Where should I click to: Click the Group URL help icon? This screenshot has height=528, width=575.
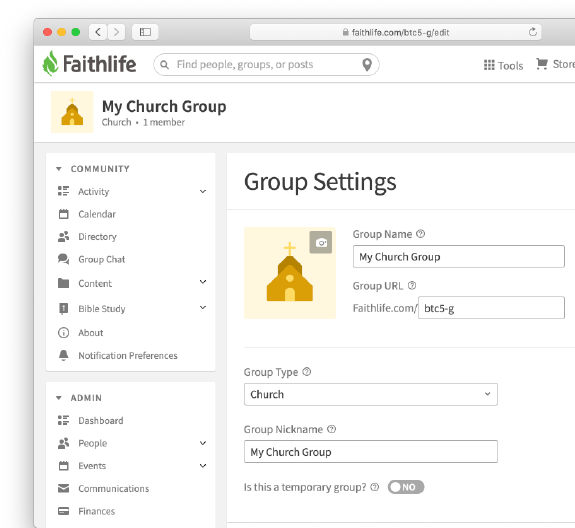coord(412,285)
